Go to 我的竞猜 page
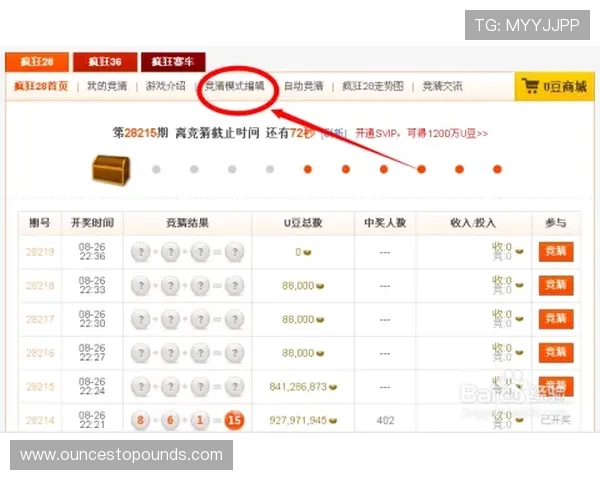The image size is (600, 480). point(107,86)
